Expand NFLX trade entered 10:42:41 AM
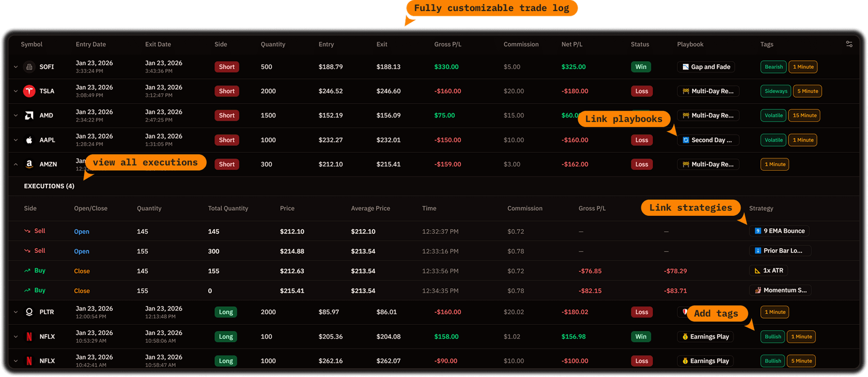Viewport: 868px width, 377px height. [x=16, y=361]
